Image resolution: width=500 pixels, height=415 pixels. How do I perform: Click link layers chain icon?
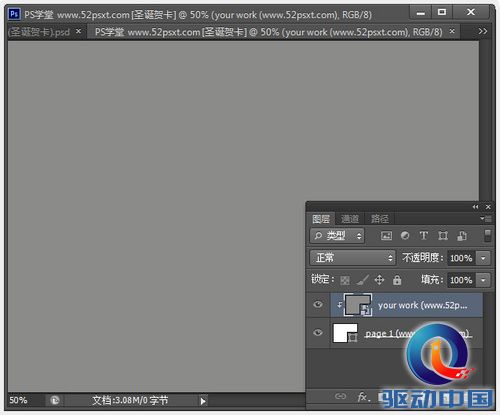(x=340, y=396)
